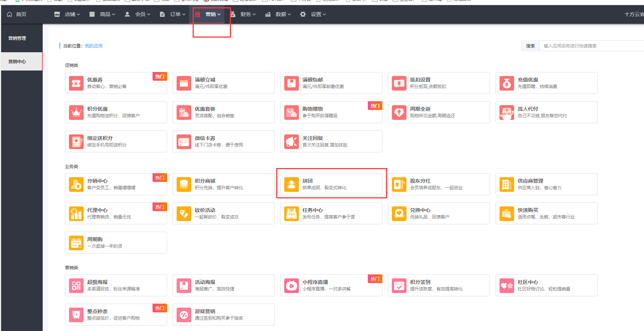
Task: Open the 满额立减 icon
Action: click(x=184, y=83)
